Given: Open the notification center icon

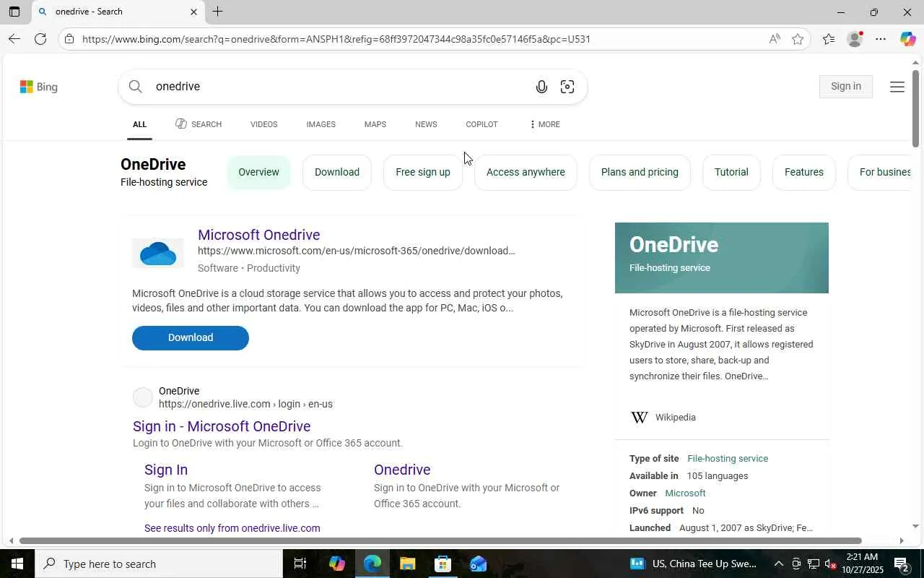Looking at the screenshot, I should pos(901,564).
